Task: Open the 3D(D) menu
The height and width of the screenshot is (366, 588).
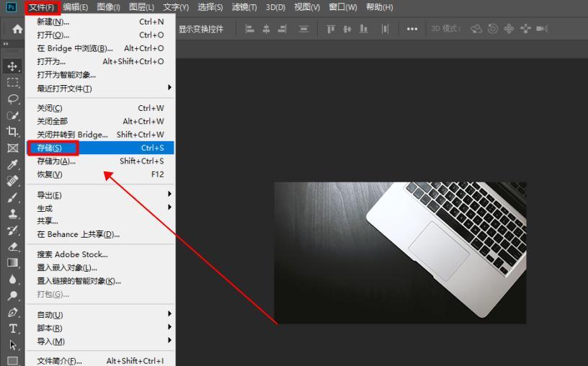Action: point(275,7)
